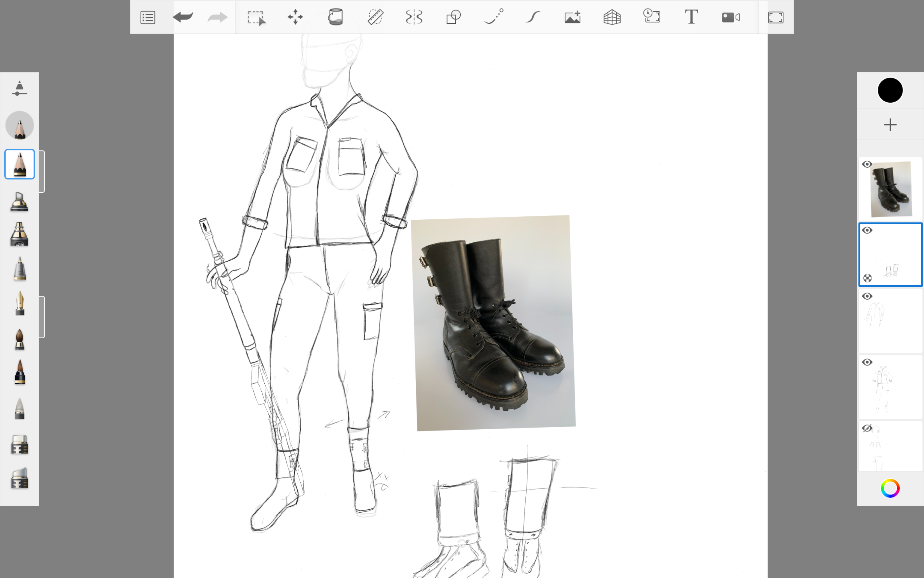Hide the boot photo layer

tap(867, 164)
